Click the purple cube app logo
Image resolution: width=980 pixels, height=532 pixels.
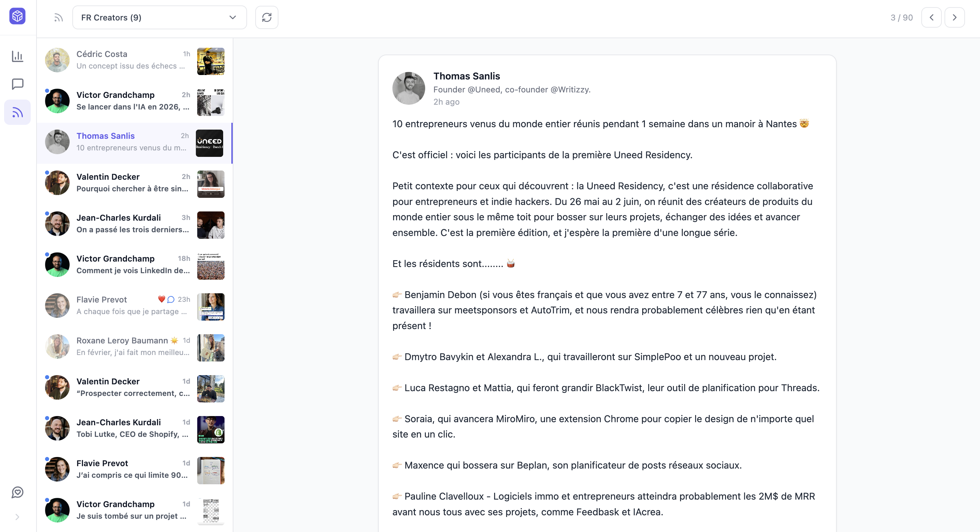click(x=17, y=16)
